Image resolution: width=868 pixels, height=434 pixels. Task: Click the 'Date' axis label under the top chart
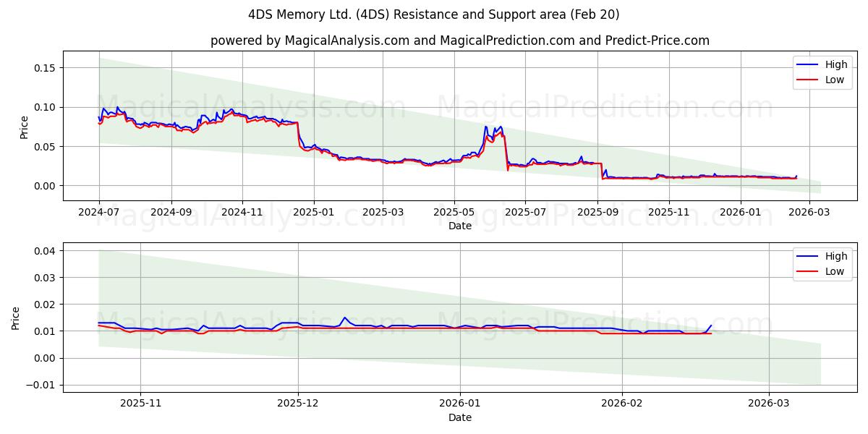point(460,226)
